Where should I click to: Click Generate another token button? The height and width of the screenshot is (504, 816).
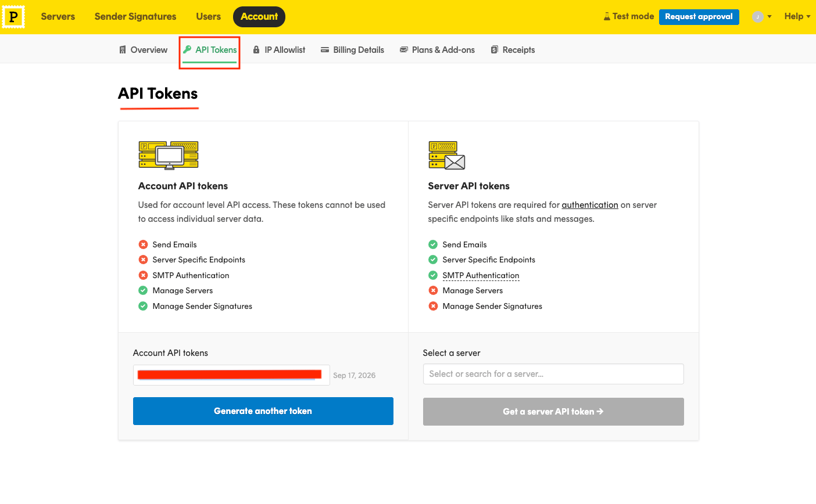(263, 411)
